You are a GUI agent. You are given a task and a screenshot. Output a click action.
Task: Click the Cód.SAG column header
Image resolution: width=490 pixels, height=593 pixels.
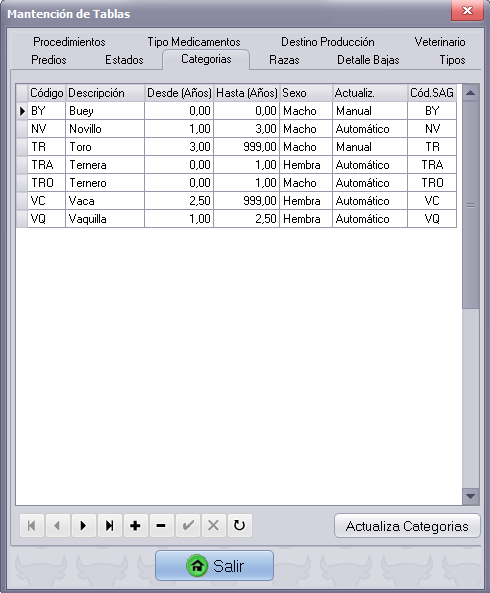pos(432,93)
